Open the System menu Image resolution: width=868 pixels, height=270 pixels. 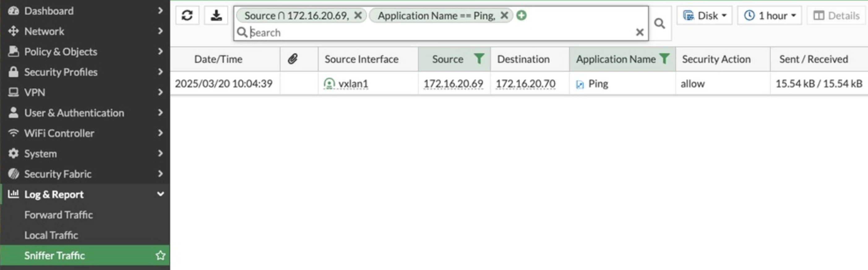(x=85, y=154)
